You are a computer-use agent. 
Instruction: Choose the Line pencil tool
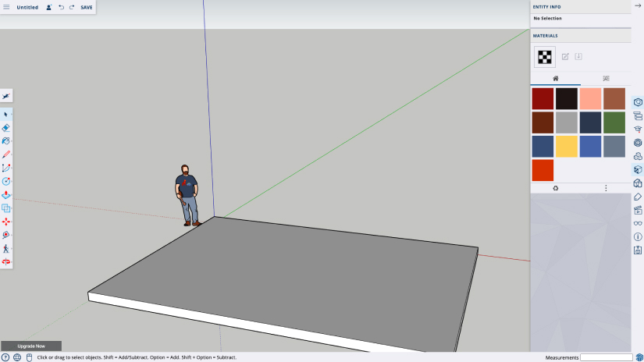click(6, 154)
